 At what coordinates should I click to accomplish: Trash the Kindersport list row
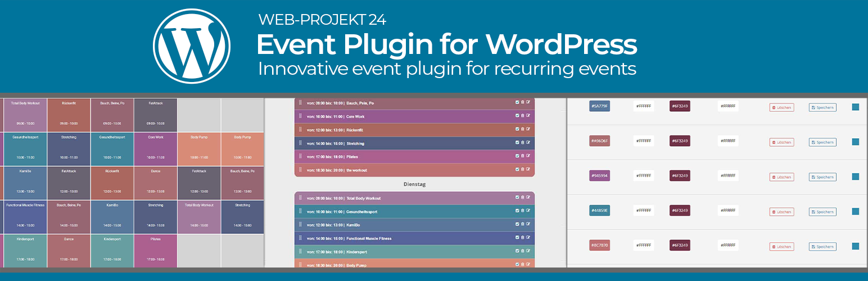(523, 251)
